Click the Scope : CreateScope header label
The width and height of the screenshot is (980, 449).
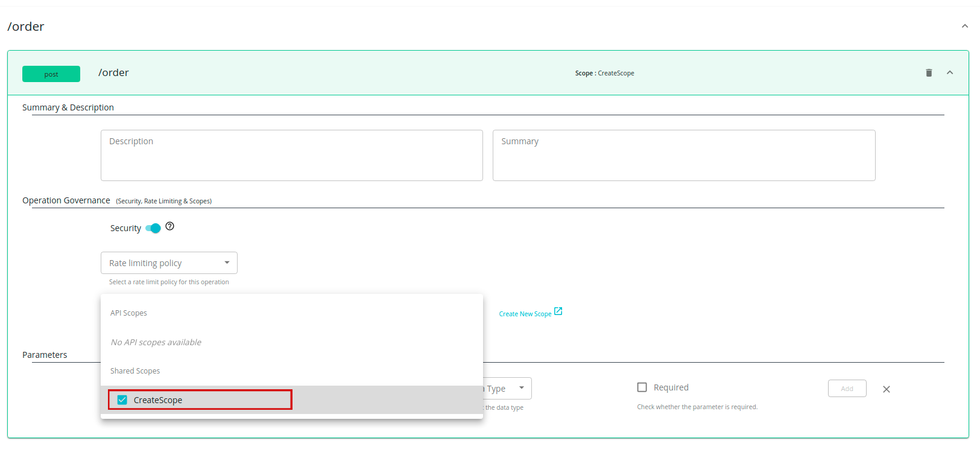[604, 73]
